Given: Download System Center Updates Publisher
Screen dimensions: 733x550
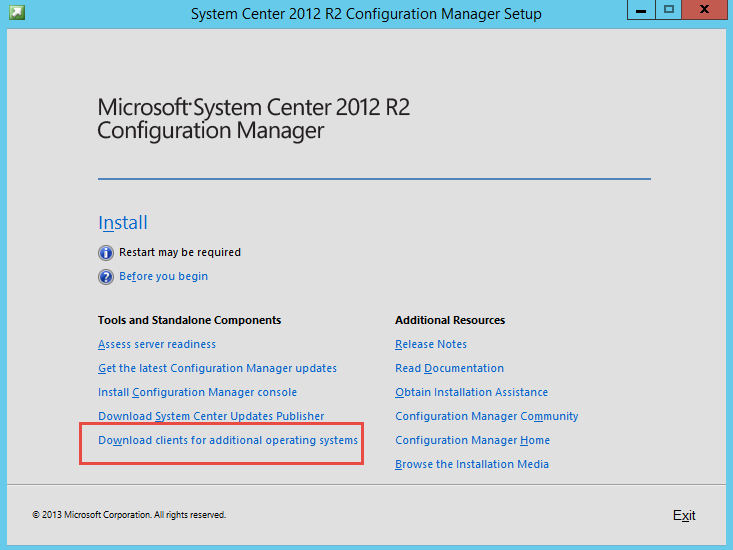Looking at the screenshot, I should 211,416.
